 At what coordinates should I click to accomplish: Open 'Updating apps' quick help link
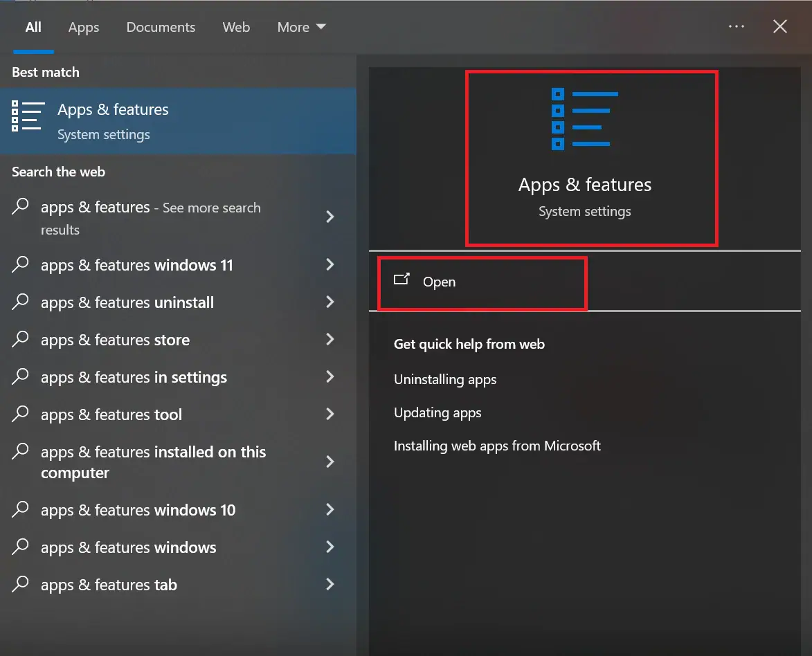(437, 412)
